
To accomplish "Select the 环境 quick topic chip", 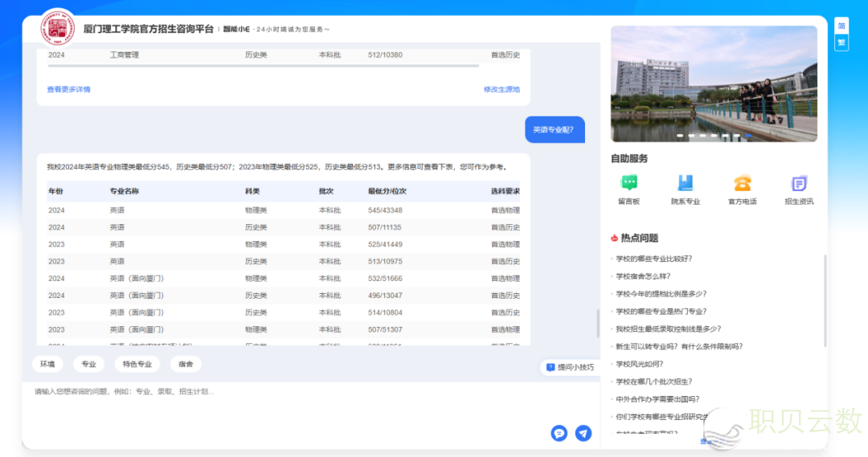I will tap(47, 364).
